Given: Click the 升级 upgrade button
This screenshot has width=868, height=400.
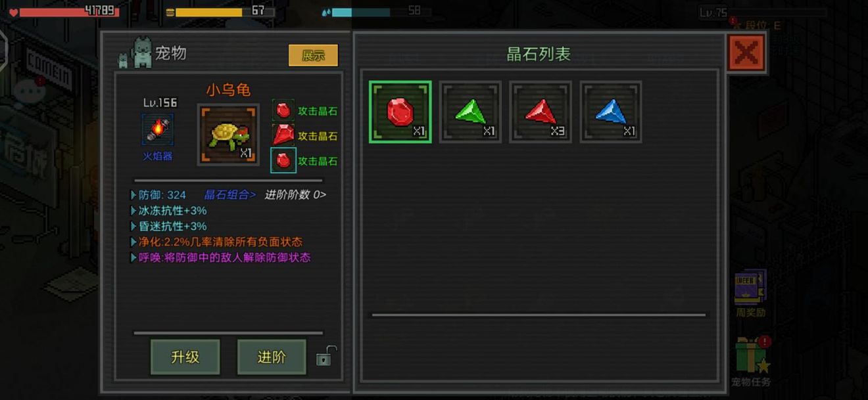Looking at the screenshot, I should click(185, 357).
